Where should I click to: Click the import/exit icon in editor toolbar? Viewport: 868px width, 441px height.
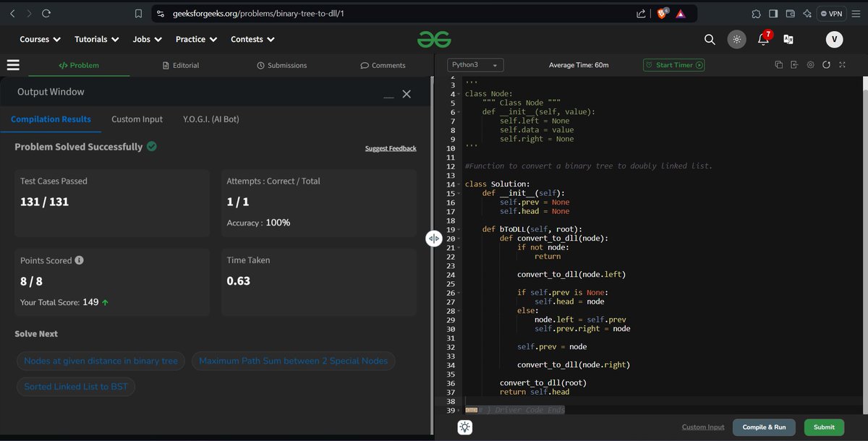pos(794,65)
